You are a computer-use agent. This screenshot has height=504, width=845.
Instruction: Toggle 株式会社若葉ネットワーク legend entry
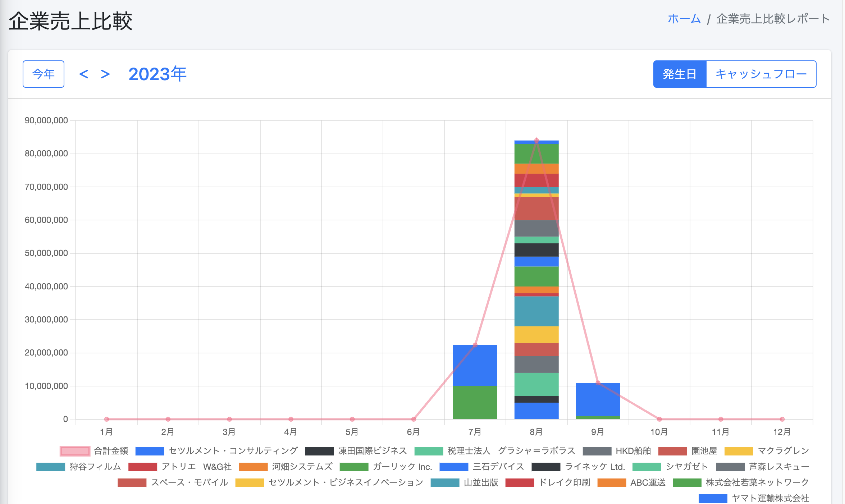click(741, 482)
